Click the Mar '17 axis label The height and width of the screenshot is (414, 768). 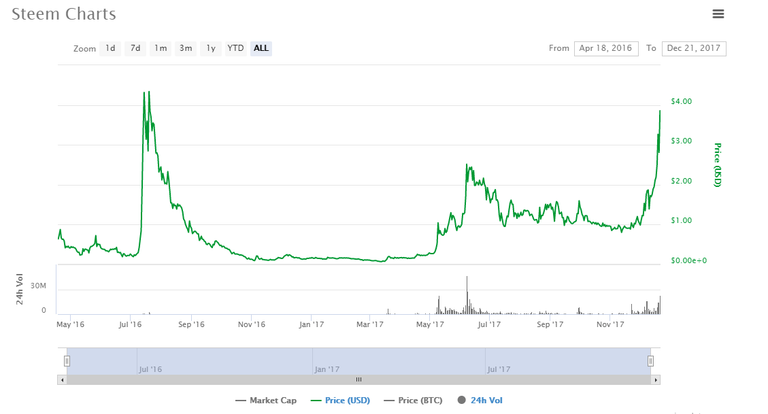click(x=370, y=324)
